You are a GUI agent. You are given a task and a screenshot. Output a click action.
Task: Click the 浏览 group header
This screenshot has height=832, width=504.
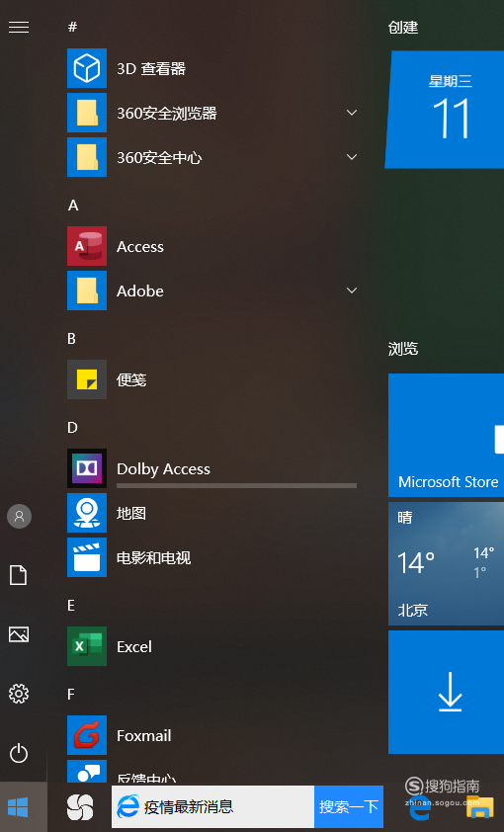403,349
